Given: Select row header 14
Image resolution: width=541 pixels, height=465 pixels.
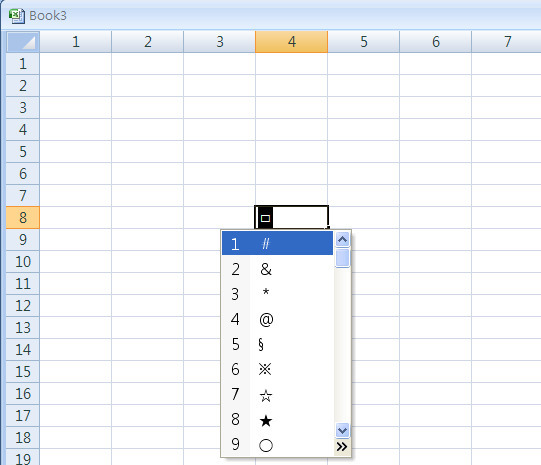Looking at the screenshot, I should point(23,350).
